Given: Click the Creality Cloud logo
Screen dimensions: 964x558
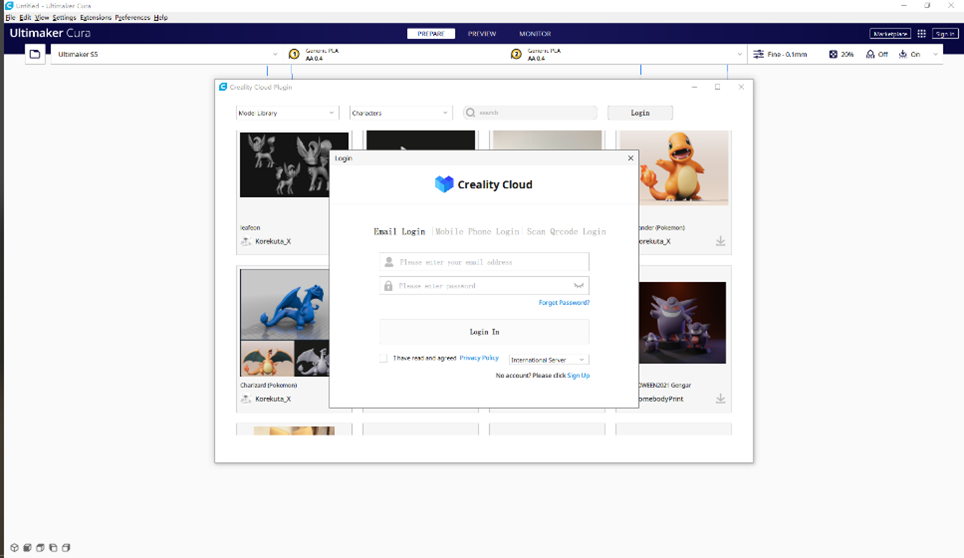Looking at the screenshot, I should tap(484, 184).
